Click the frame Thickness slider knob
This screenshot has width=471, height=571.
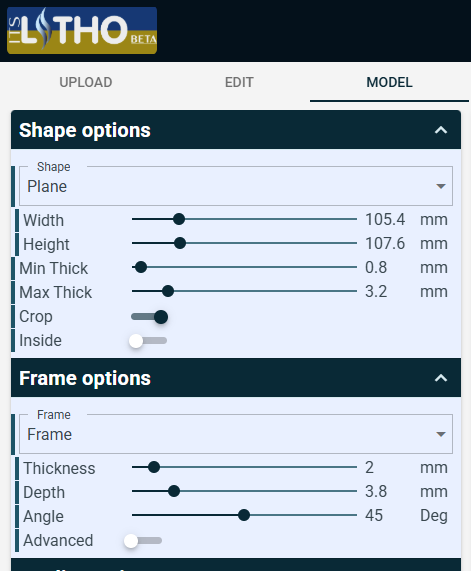point(154,467)
